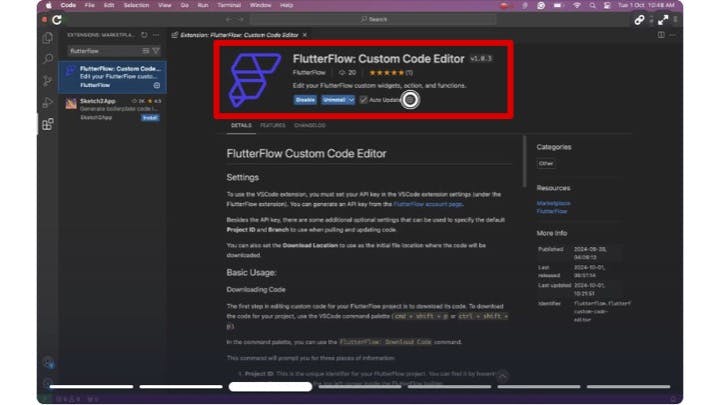Open the Run and Debug view
The width and height of the screenshot is (720, 405).
point(48,102)
